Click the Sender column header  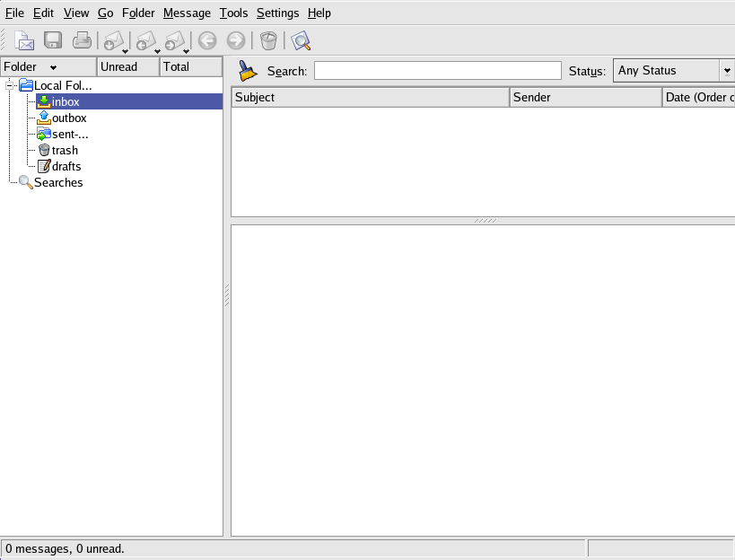[x=585, y=97]
